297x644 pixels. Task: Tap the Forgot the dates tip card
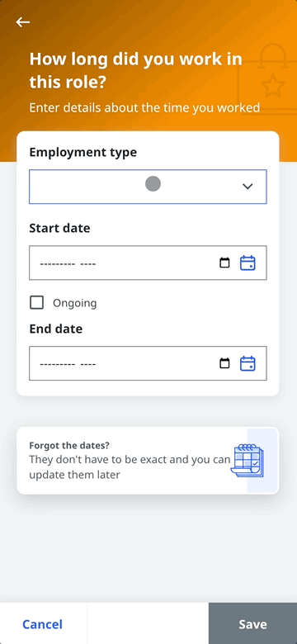coord(148,461)
